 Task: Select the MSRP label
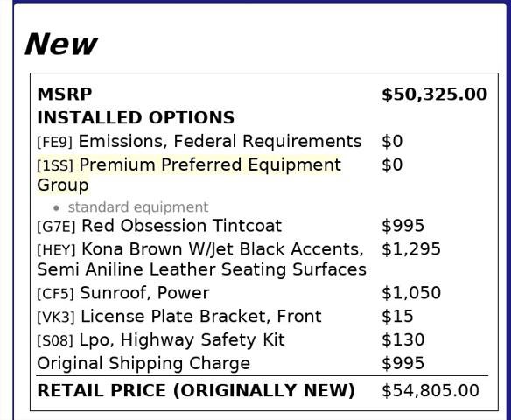tap(65, 94)
